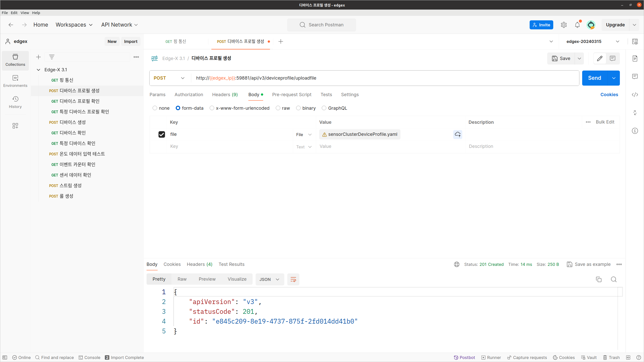Click the edit pencil icon
Image resolution: width=644 pixels, height=362 pixels.
pyautogui.click(x=600, y=58)
